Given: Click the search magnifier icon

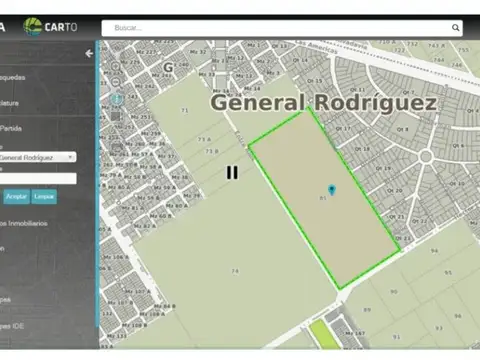Looking at the screenshot, I should (455, 28).
